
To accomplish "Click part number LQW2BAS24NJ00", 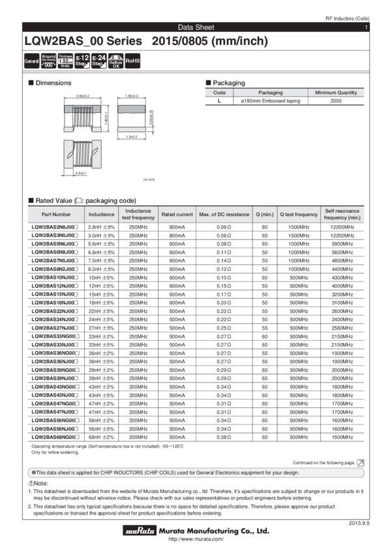I will (x=55, y=320).
